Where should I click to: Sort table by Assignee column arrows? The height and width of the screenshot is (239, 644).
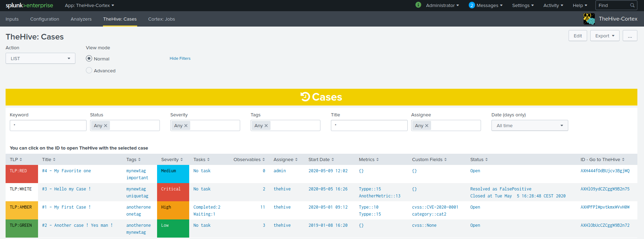coord(296,159)
